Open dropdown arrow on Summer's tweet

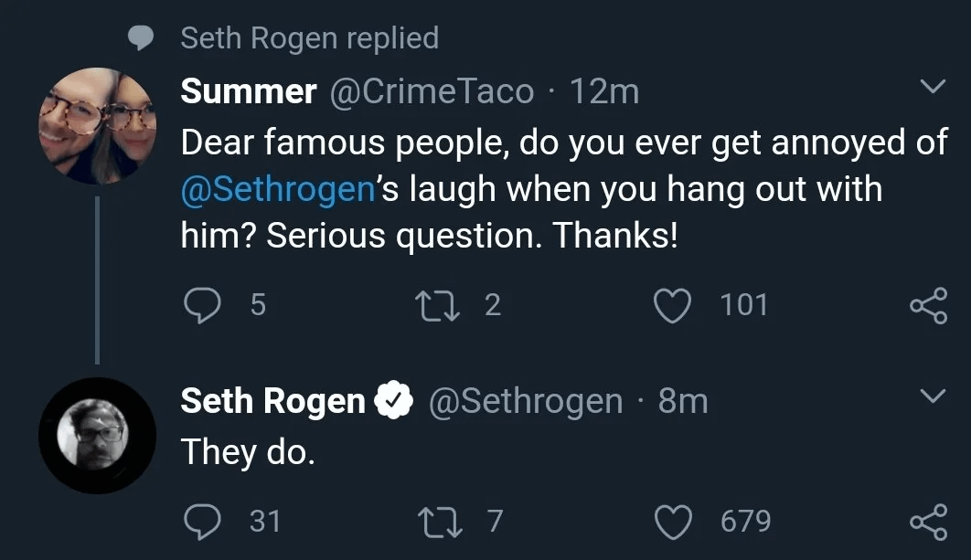point(931,88)
